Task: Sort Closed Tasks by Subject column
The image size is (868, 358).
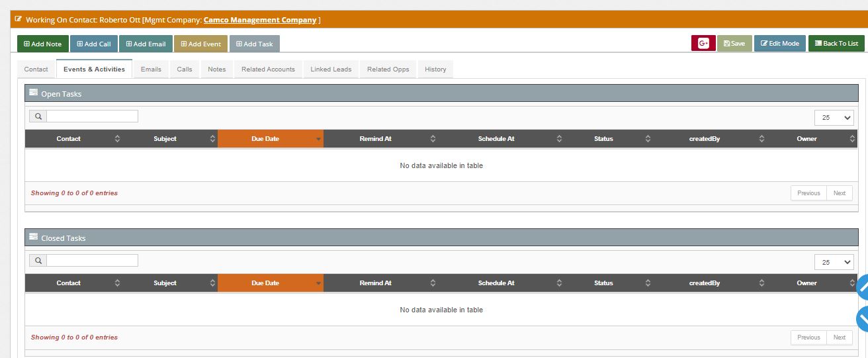Action: point(171,283)
